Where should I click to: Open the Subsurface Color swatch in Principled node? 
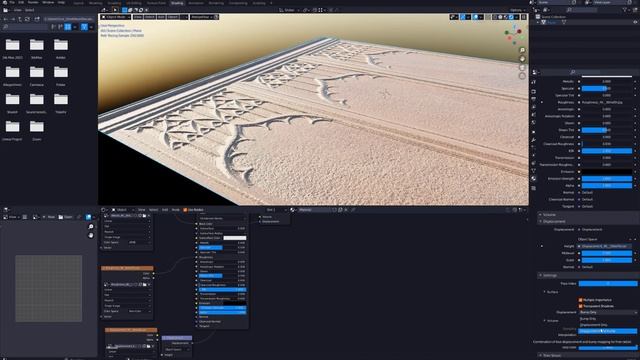coord(235,238)
